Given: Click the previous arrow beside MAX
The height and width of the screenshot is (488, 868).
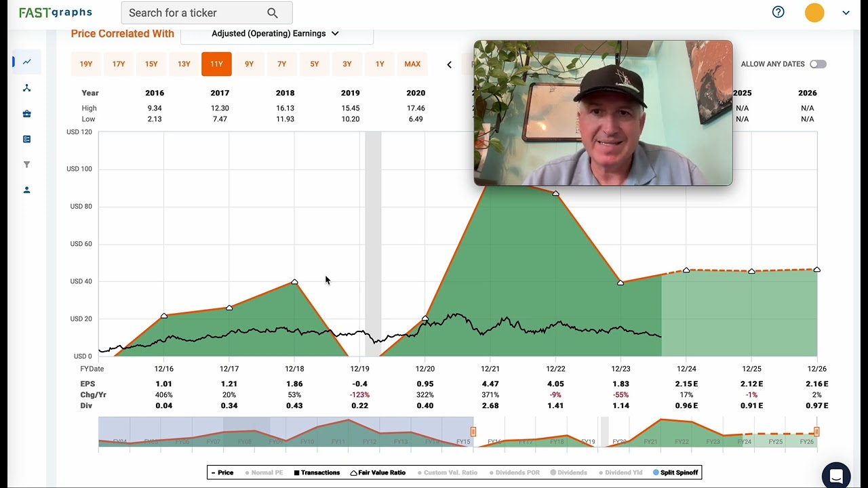Looking at the screenshot, I should 449,64.
